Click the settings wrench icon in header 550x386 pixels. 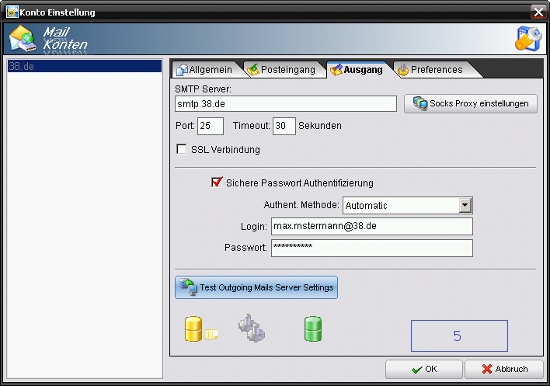[528, 39]
